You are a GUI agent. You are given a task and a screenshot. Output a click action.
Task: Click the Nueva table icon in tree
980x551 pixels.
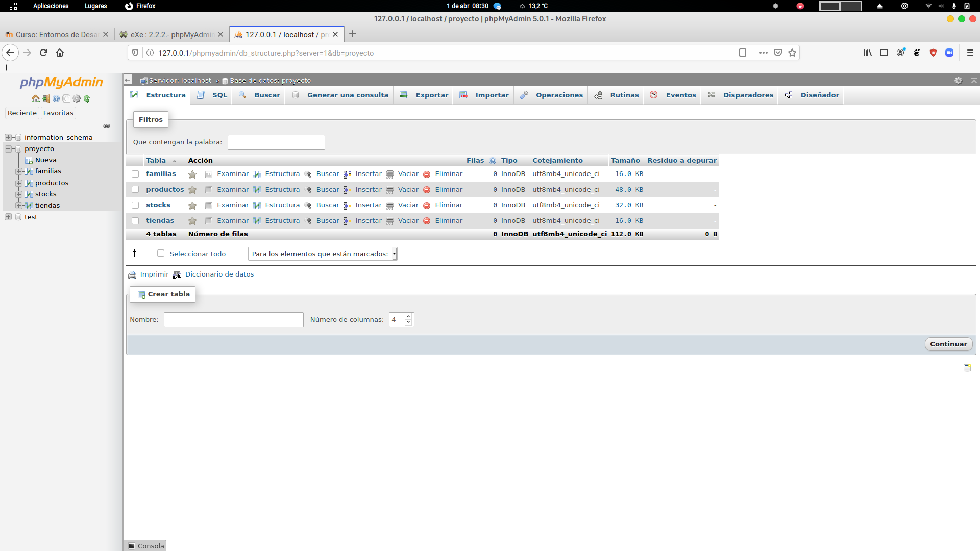(29, 160)
